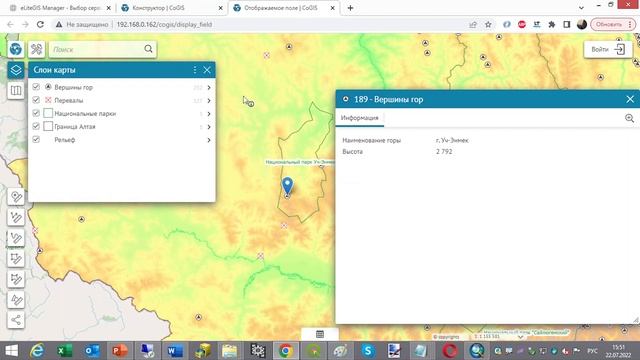The width and height of the screenshot is (640, 360).
Task: Expand the Вершины гор layer row
Action: tap(209, 87)
